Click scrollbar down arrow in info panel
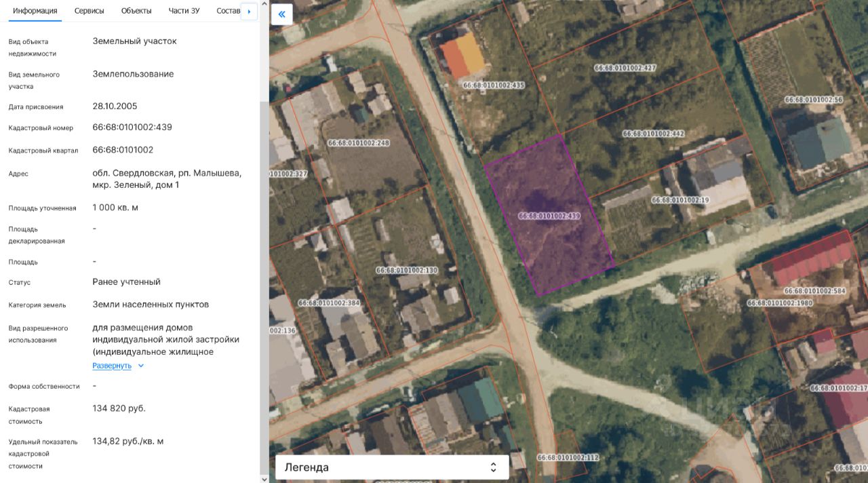The image size is (868, 483). click(x=264, y=478)
